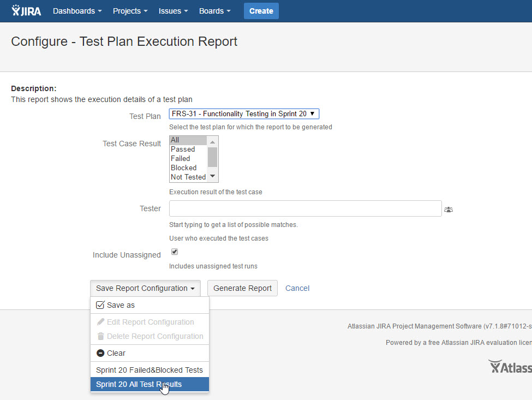
Task: Select Delete Report Configuration menu entry
Action: tap(150, 336)
